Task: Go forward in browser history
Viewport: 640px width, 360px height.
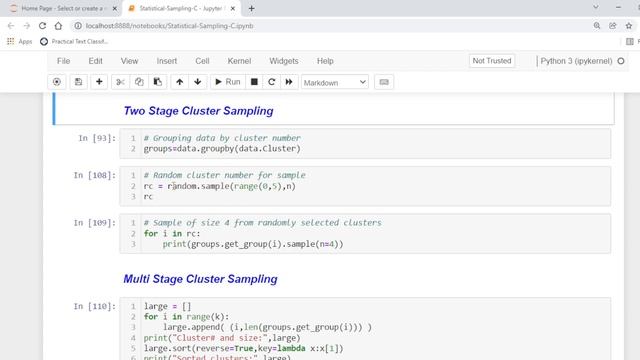Action: click(27, 26)
